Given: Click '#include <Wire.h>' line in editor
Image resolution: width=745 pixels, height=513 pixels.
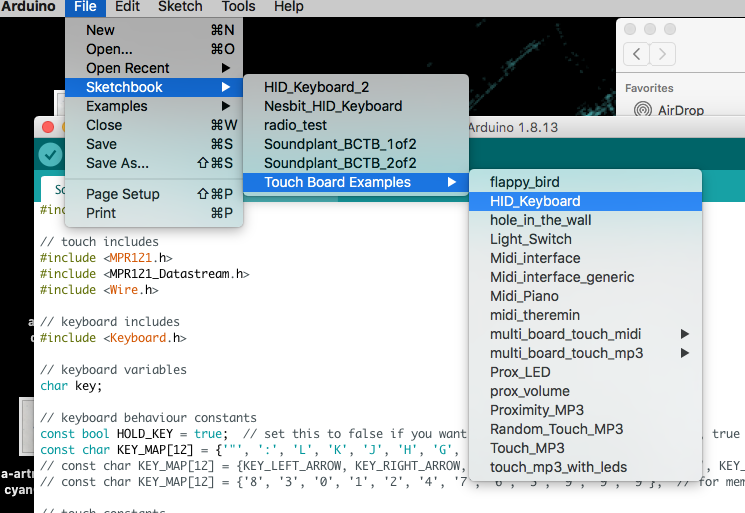Looking at the screenshot, I should click(x=99, y=290).
